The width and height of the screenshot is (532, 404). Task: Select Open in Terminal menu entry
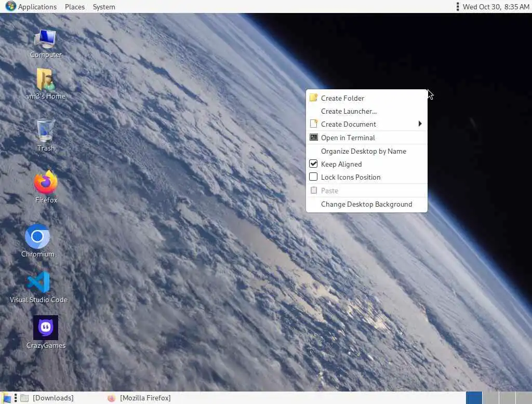(366, 138)
